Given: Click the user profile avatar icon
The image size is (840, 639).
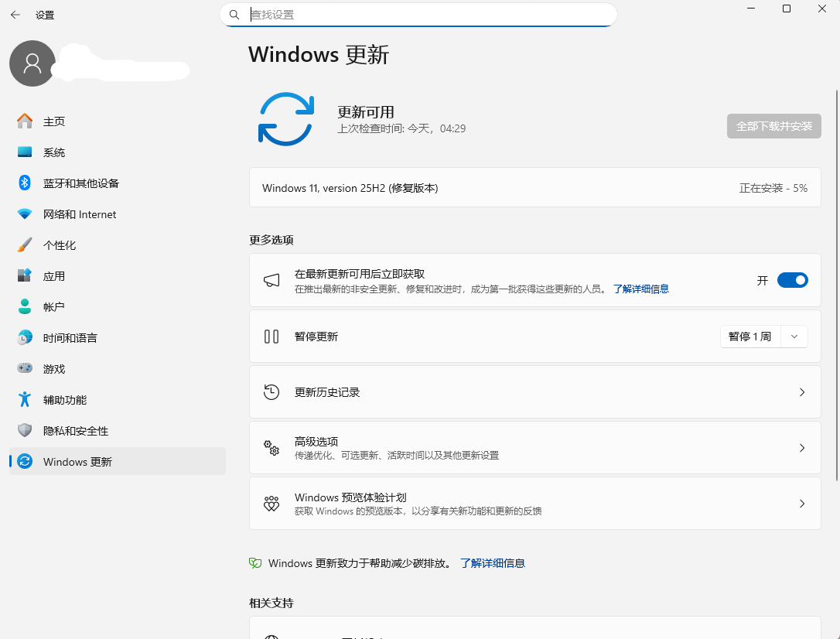Looking at the screenshot, I should point(32,63).
